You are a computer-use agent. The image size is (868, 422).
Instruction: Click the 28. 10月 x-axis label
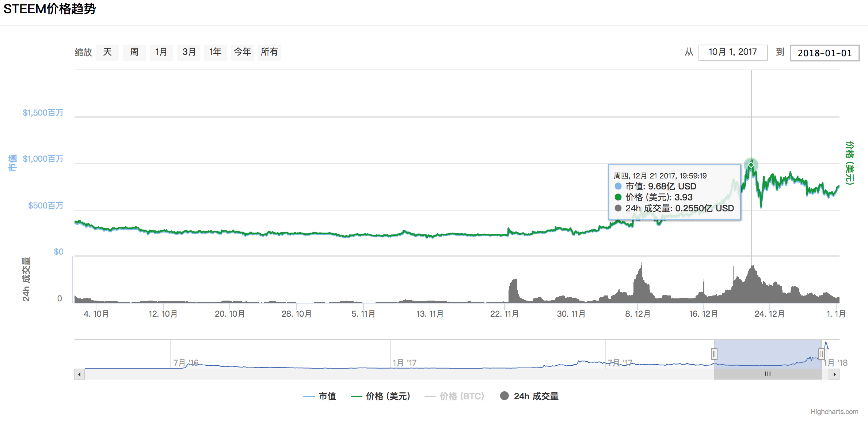(x=296, y=314)
